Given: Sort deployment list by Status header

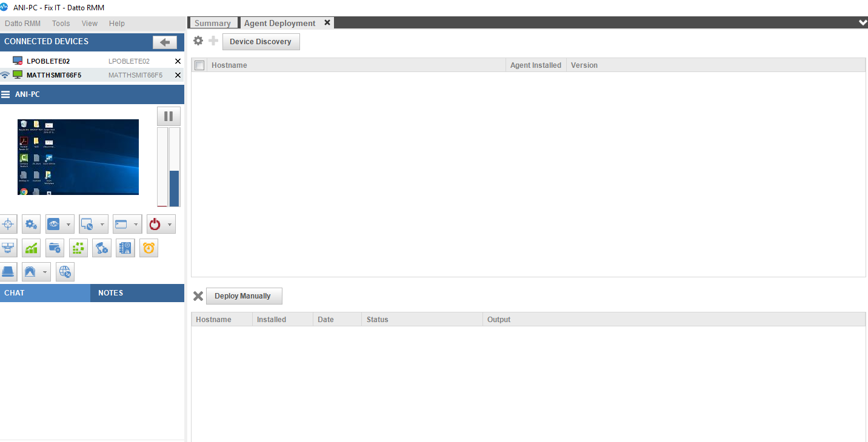Looking at the screenshot, I should pos(422,320).
